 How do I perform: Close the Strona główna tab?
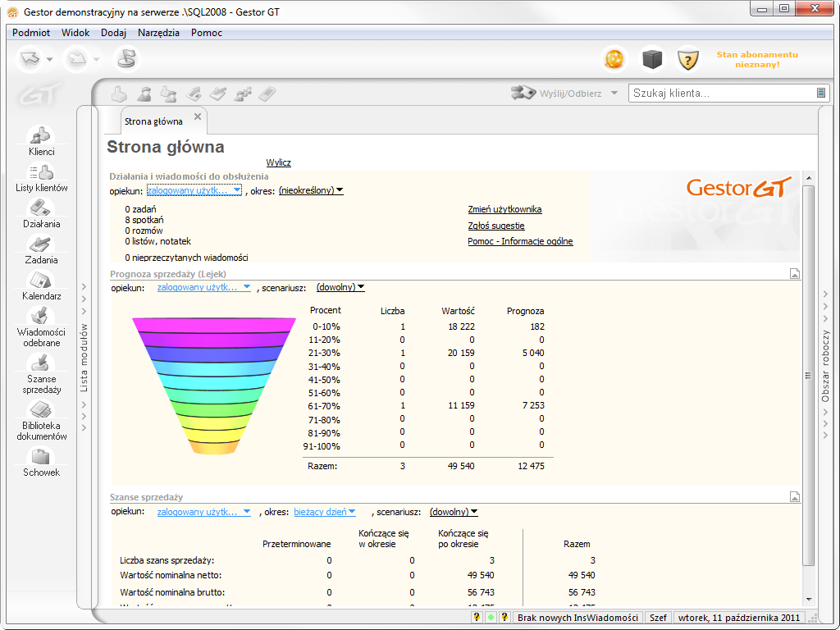[198, 116]
